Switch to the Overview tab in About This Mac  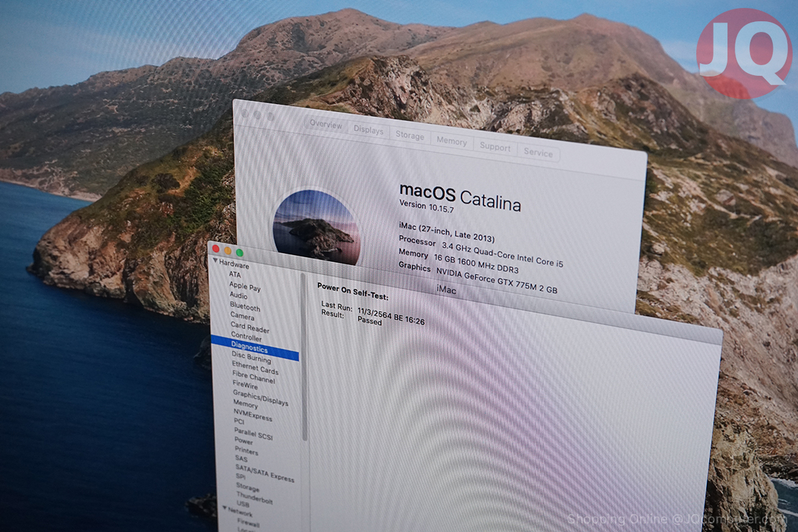[x=326, y=125]
